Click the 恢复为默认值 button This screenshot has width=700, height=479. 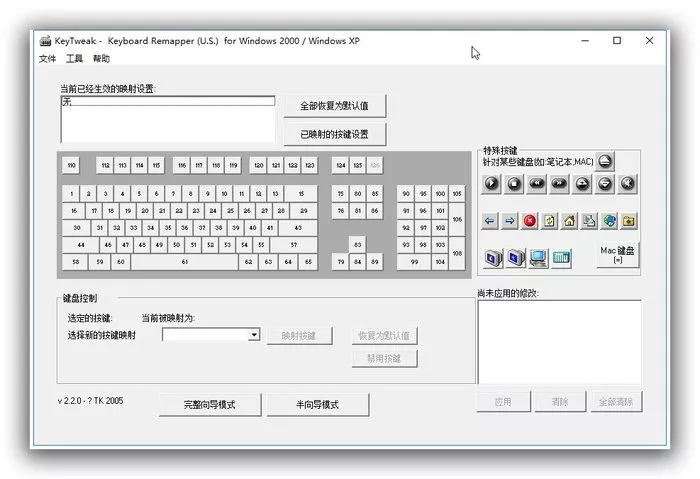(x=384, y=335)
